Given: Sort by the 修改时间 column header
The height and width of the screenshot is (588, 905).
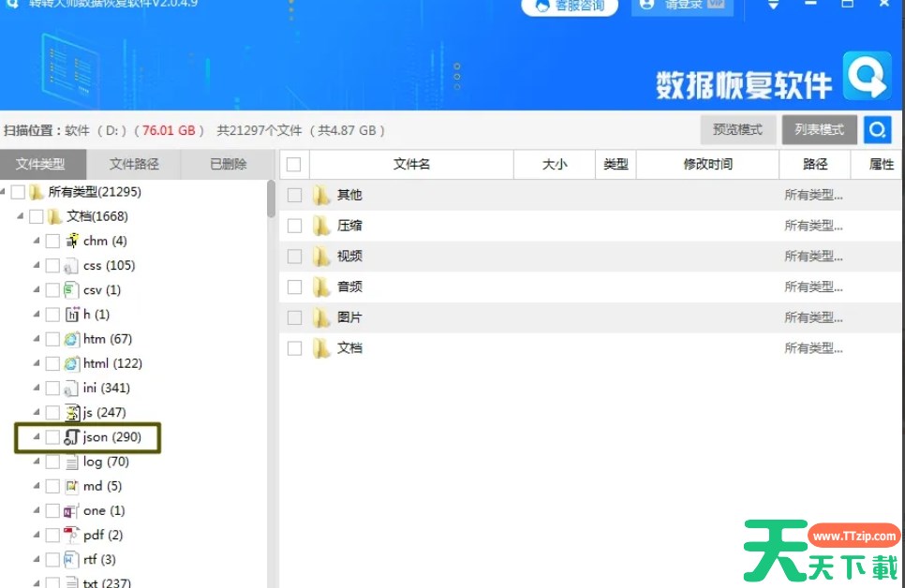Looking at the screenshot, I should pos(707,164).
